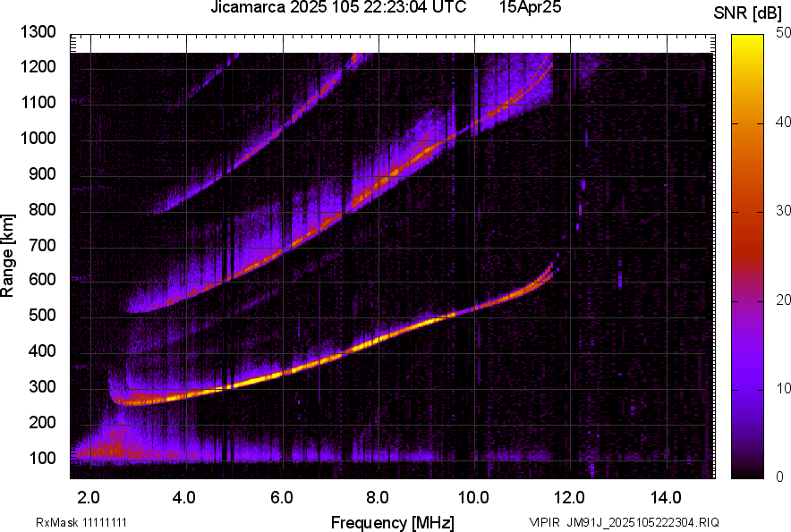
Task: Click the SNR colorbar gradient
Action: 748,257
